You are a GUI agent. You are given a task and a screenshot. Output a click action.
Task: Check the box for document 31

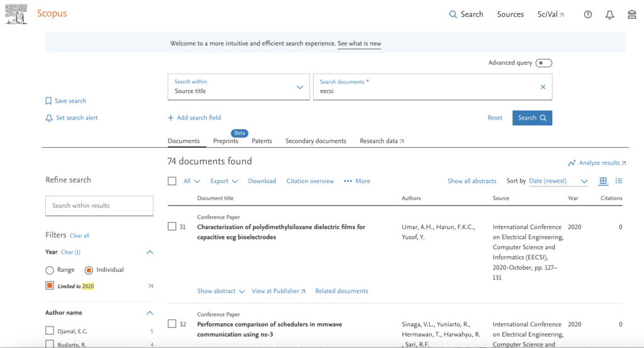172,227
